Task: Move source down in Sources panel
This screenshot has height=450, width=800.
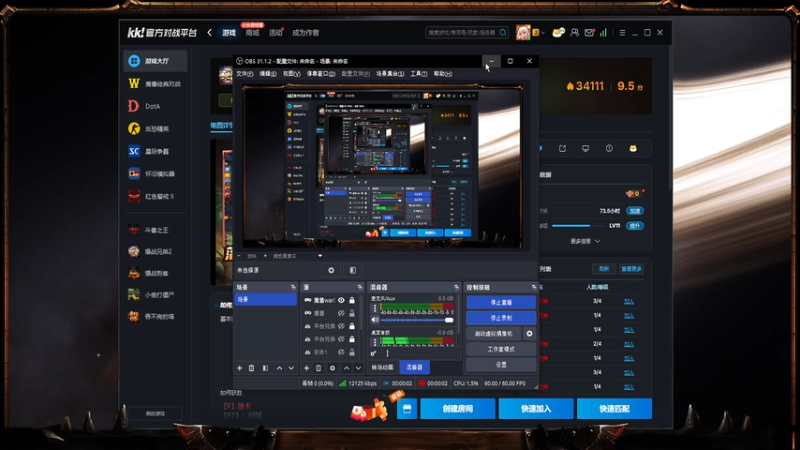Action: [358, 368]
